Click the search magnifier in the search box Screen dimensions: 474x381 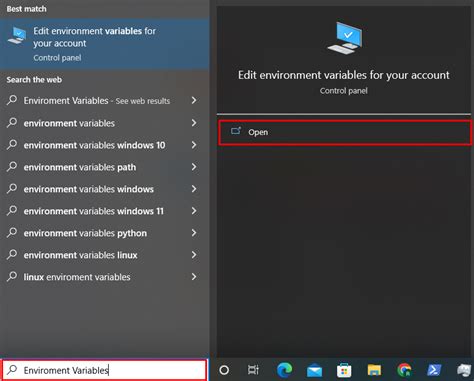[x=12, y=370]
